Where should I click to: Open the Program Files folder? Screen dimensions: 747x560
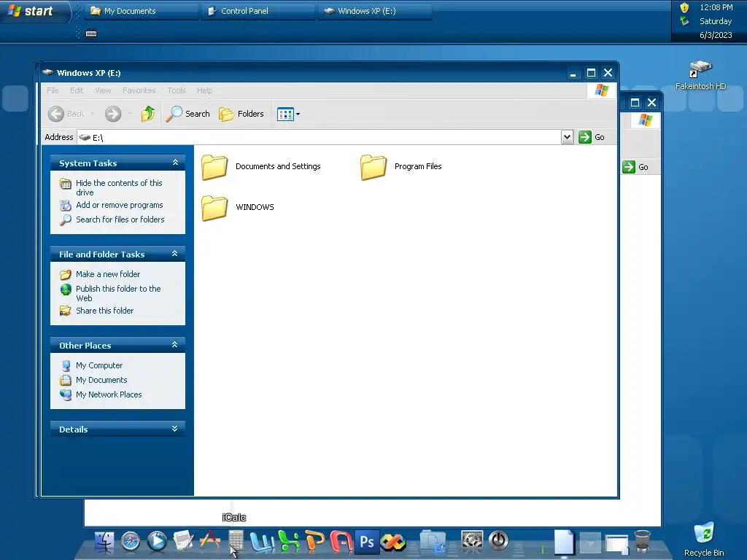401,167
